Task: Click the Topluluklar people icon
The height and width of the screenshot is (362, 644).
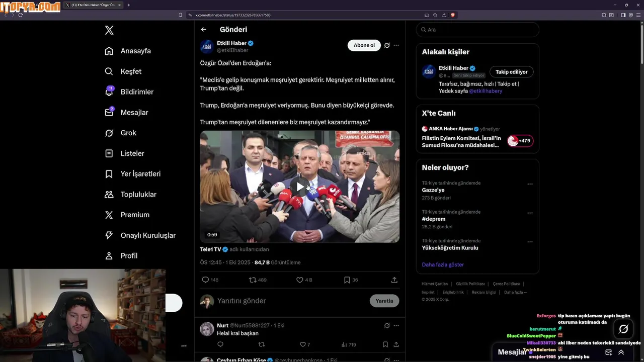Action: coord(109,194)
